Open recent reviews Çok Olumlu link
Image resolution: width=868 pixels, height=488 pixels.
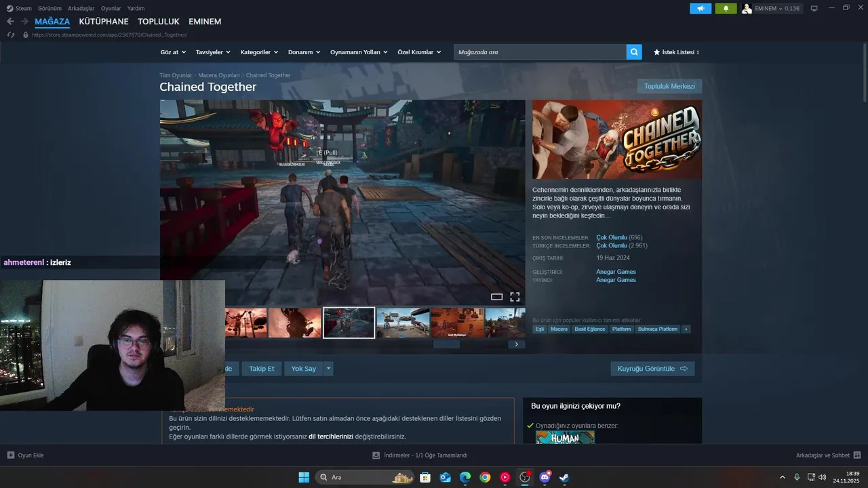(x=612, y=237)
